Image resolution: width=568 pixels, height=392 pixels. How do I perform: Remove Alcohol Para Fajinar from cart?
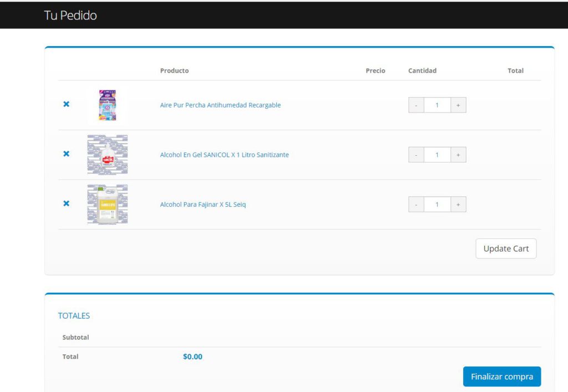coord(67,203)
